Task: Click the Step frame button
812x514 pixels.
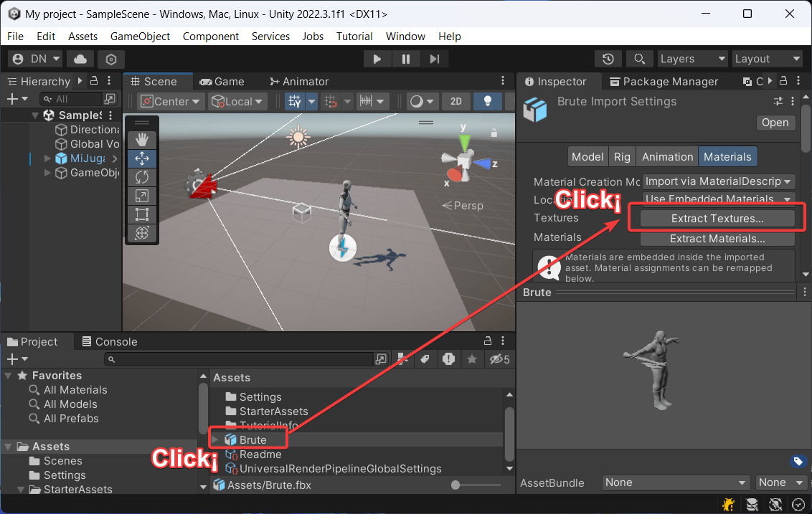Action: click(x=435, y=59)
